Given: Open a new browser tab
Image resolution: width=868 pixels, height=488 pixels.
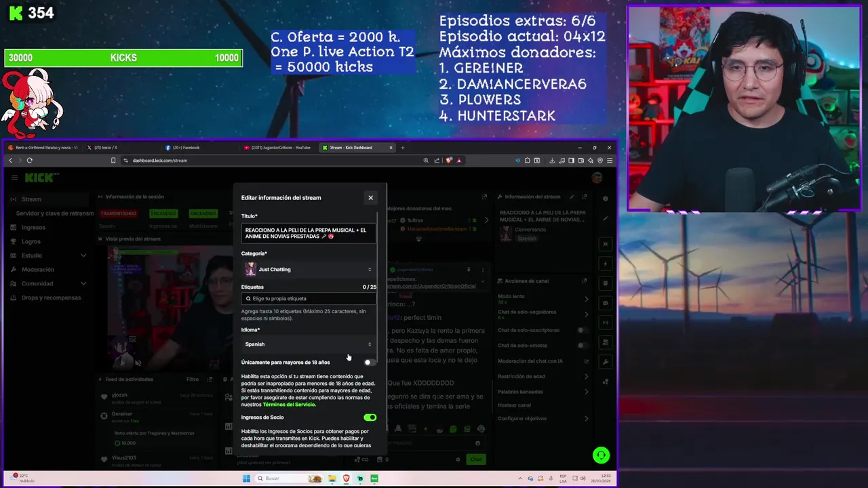Looking at the screenshot, I should (402, 148).
